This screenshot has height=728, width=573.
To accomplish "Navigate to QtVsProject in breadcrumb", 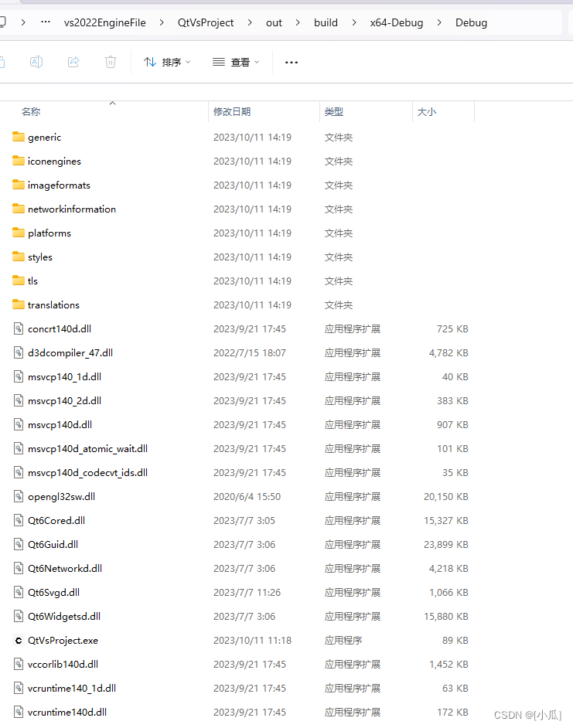I will coord(206,22).
